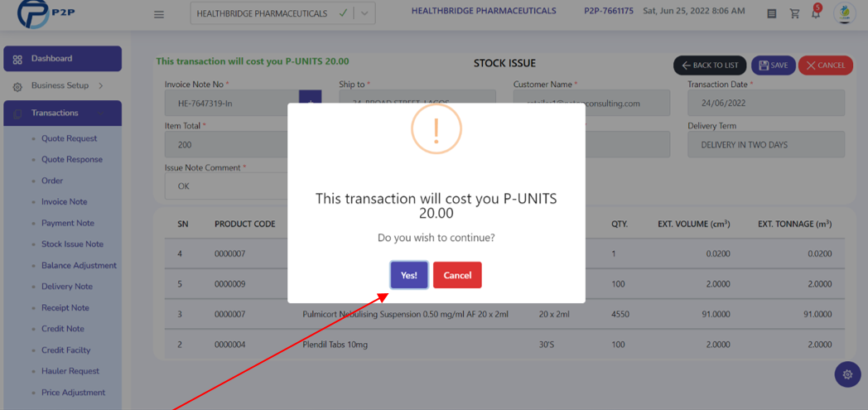Open the user profile avatar
Image resolution: width=868 pixels, height=410 pixels.
(845, 14)
